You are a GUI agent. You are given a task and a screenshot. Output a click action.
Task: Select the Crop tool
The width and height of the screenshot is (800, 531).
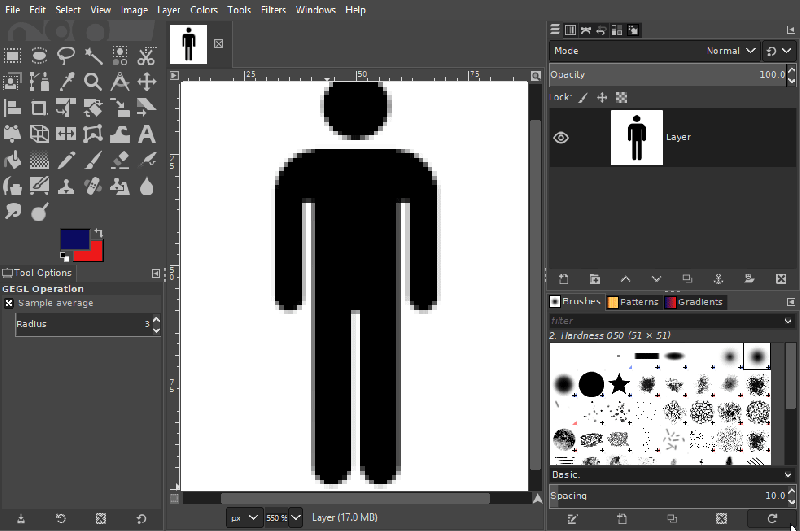pos(39,108)
